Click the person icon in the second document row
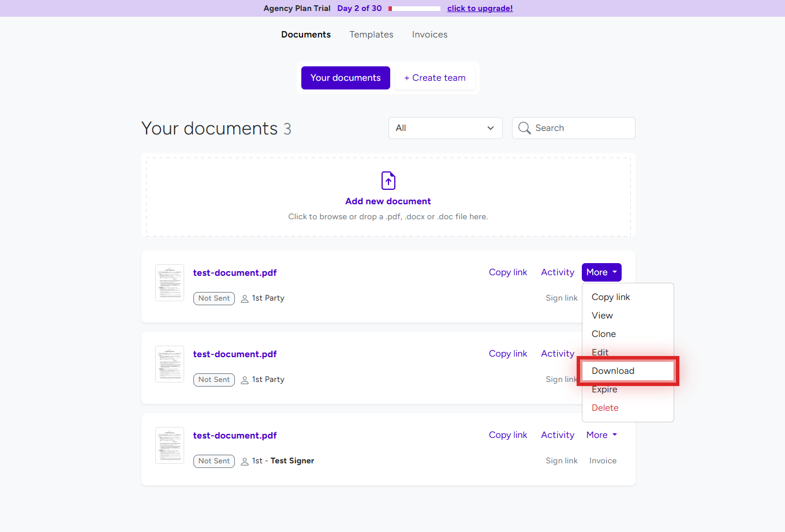 point(245,380)
